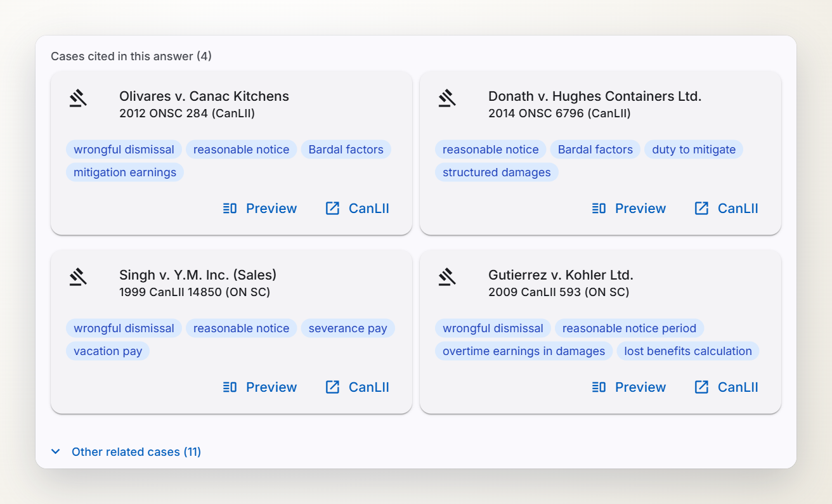832x504 pixels.
Task: Preview the Singh v. Y.M. Inc. case
Action: [260, 387]
